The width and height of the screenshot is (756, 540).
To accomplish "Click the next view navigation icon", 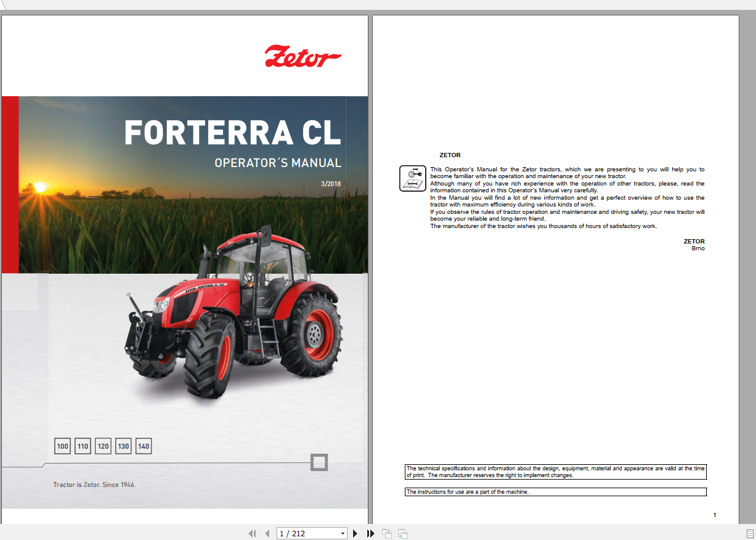I will pos(403,533).
